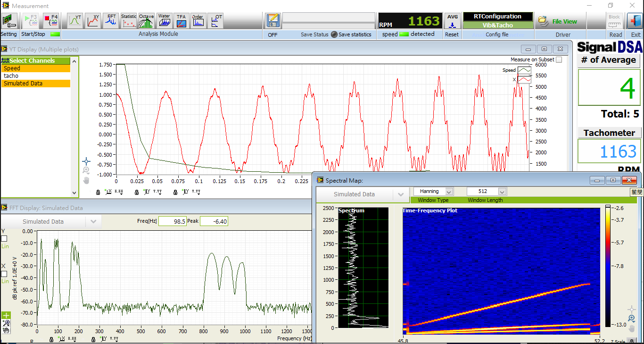This screenshot has width=644, height=344.
Task: Click the Exit door icon
Action: [x=635, y=21]
